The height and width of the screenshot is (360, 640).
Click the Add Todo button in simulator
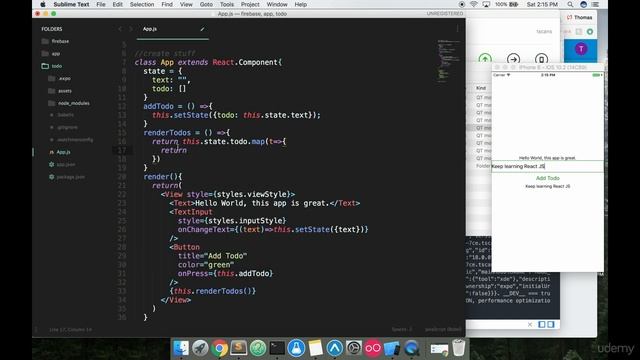pyautogui.click(x=547, y=178)
